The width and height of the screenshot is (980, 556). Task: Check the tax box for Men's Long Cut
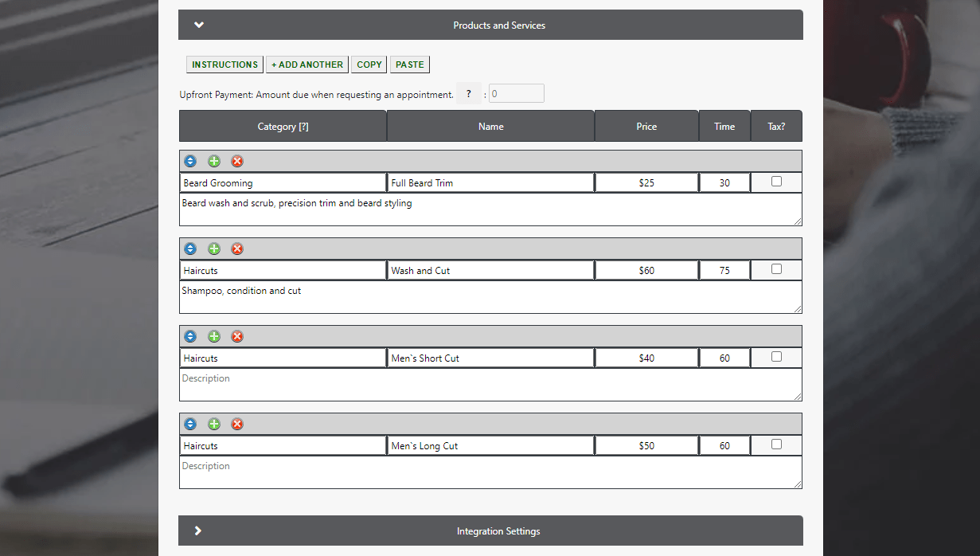pyautogui.click(x=776, y=444)
